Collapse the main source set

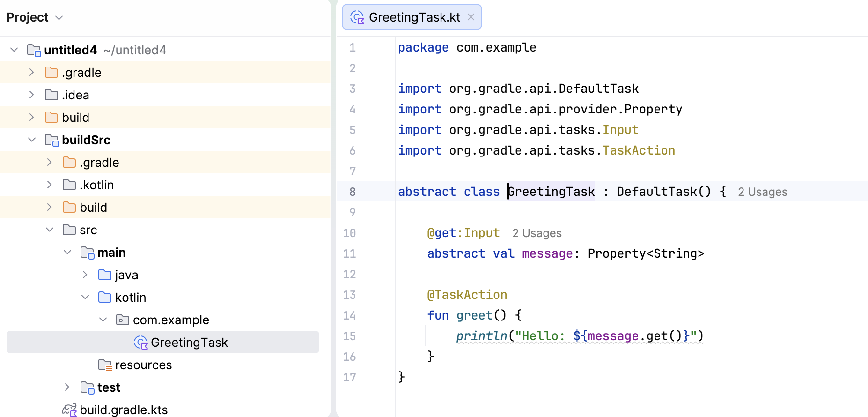pos(67,252)
